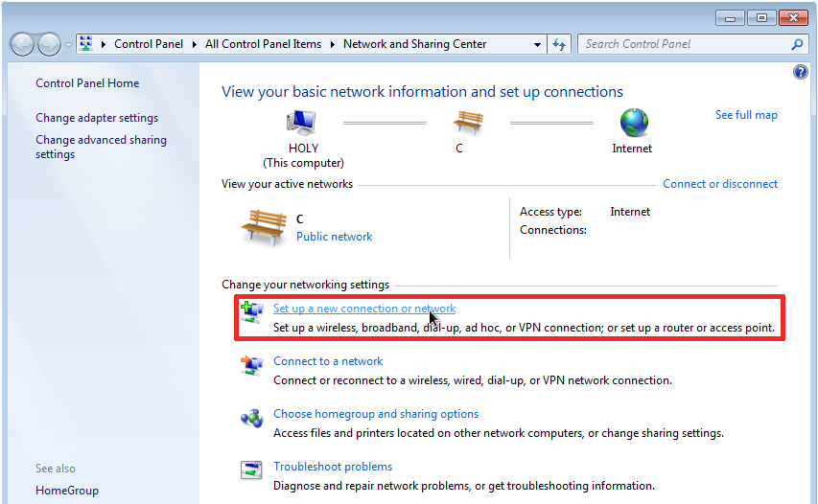Expand arrow before Control Panel breadcrumb
The image size is (818, 504).
pos(104,44)
